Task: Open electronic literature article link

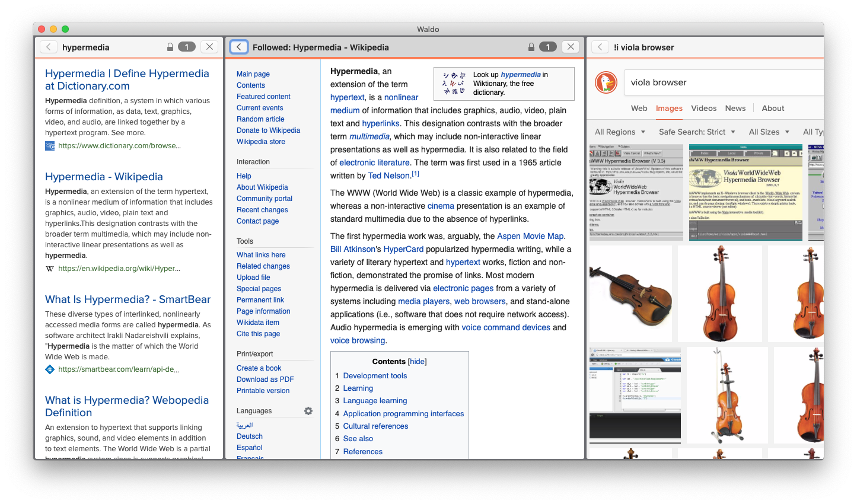Action: pos(374,162)
